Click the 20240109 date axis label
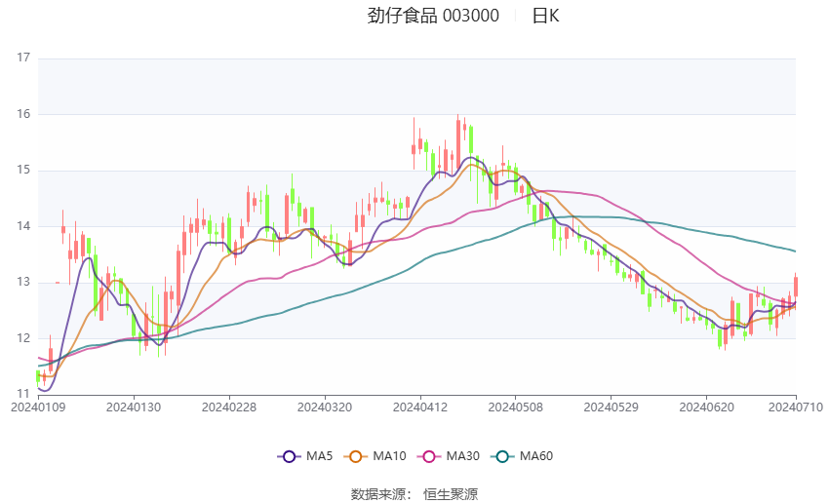The image size is (829, 504). click(38, 407)
